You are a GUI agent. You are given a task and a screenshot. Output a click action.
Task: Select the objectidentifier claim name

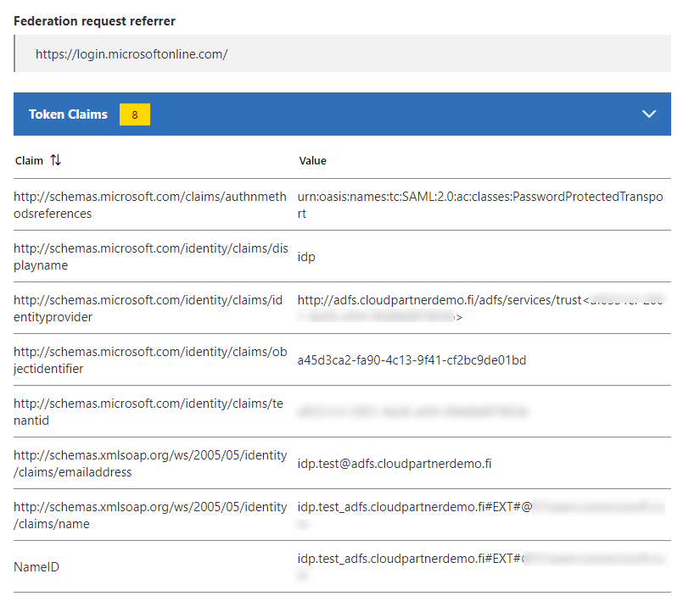coord(149,359)
